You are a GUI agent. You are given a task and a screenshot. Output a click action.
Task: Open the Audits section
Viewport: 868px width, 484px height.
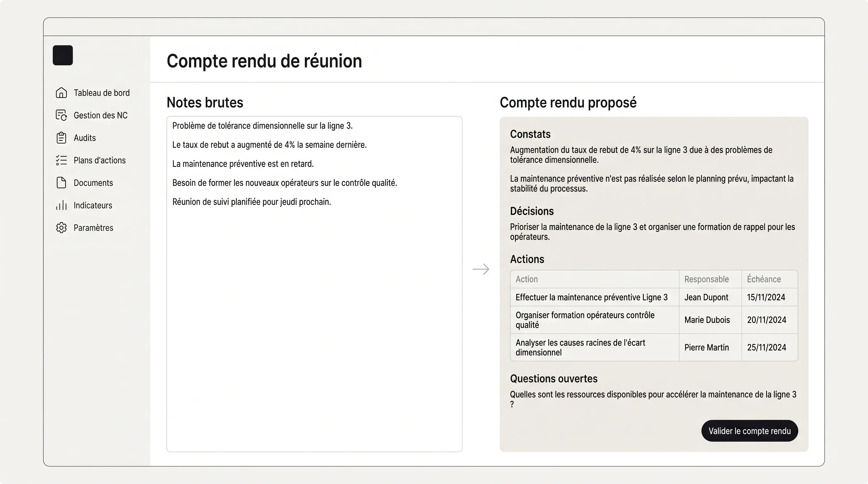tap(85, 138)
